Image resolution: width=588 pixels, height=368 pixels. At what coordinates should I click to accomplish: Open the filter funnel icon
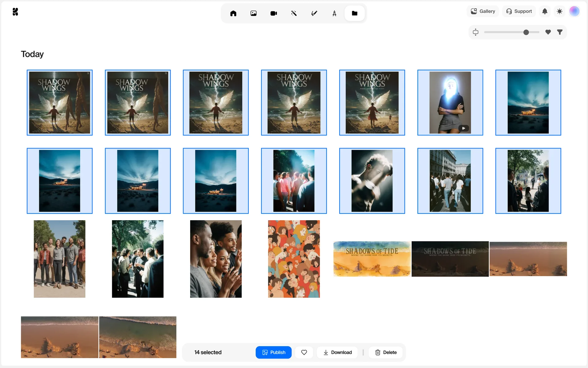point(560,32)
